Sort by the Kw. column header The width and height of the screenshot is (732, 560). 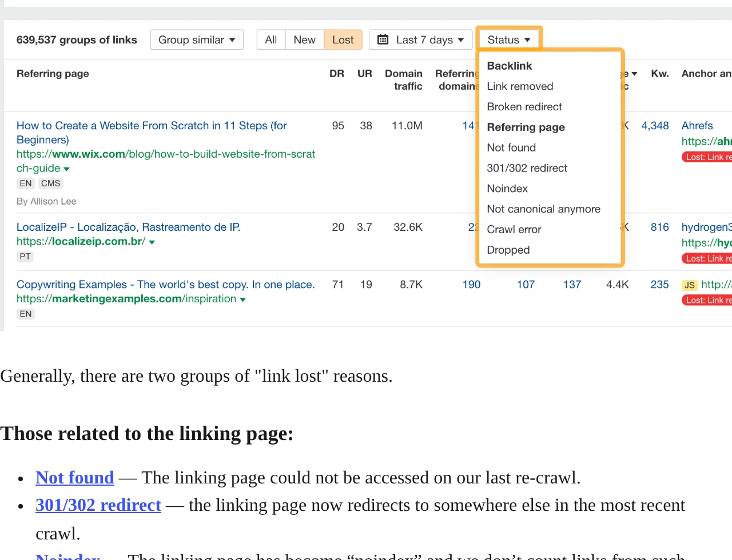pyautogui.click(x=660, y=74)
